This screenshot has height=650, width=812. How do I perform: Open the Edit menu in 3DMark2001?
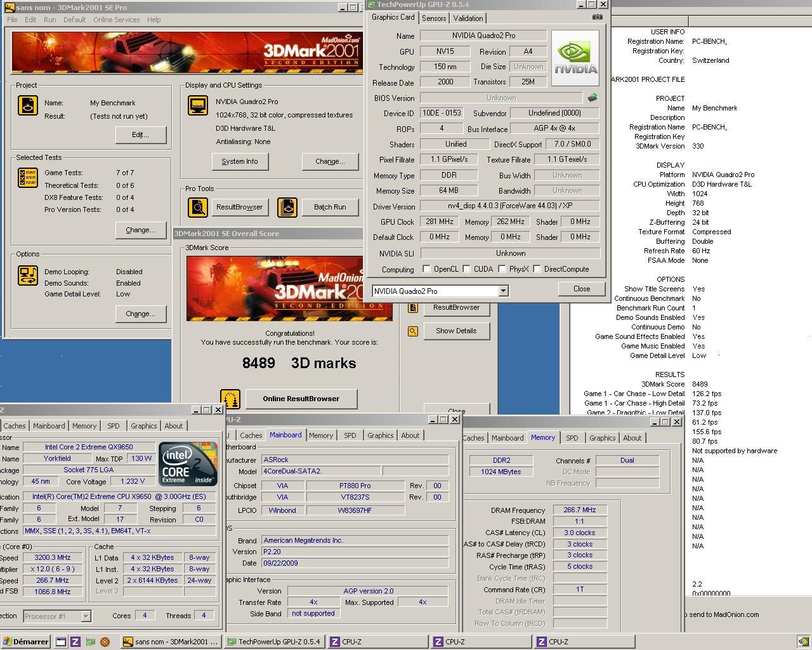tap(30, 20)
